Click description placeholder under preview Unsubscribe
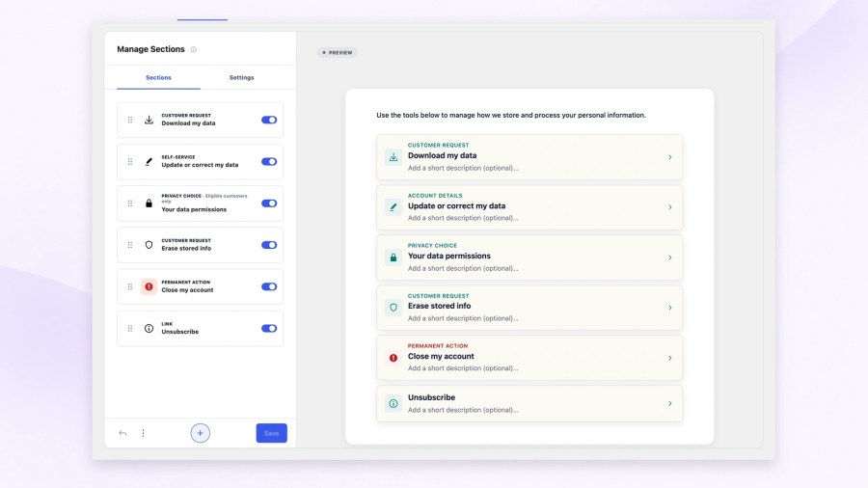This screenshot has width=868, height=488. point(463,410)
